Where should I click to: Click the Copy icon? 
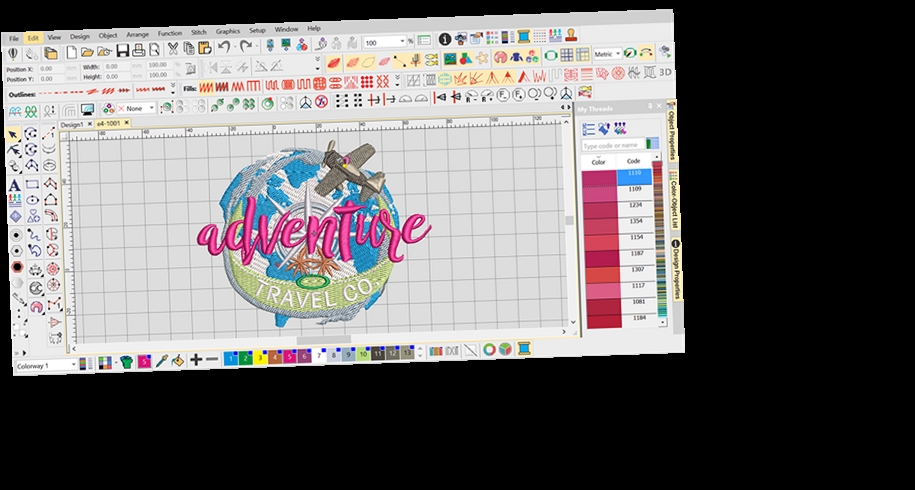(x=189, y=48)
